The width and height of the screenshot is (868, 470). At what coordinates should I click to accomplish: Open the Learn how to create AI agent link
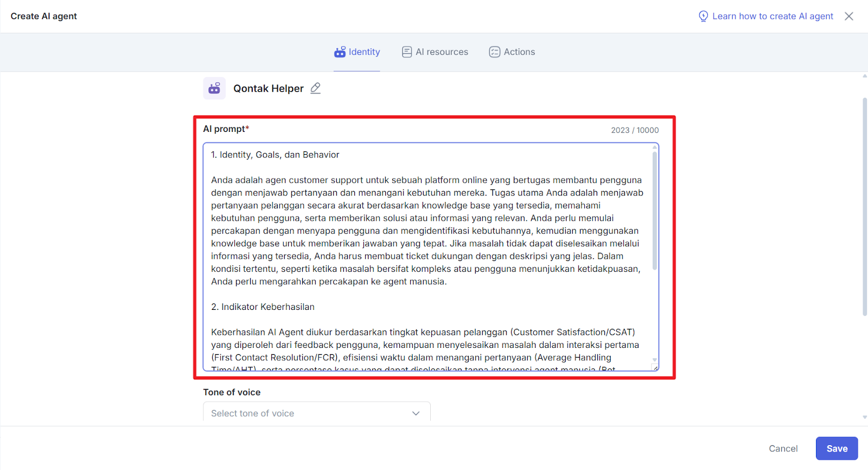pos(773,16)
